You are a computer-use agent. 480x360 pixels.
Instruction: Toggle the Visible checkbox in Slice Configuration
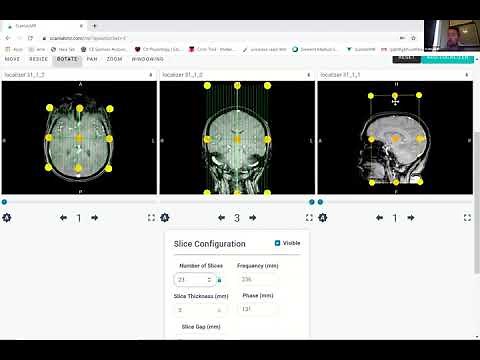(x=277, y=243)
